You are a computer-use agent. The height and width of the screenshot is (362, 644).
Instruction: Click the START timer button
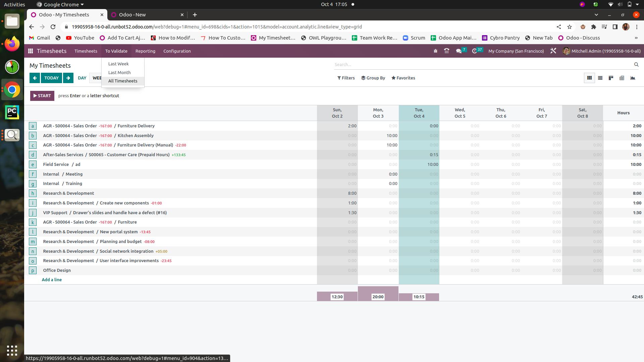point(42,96)
